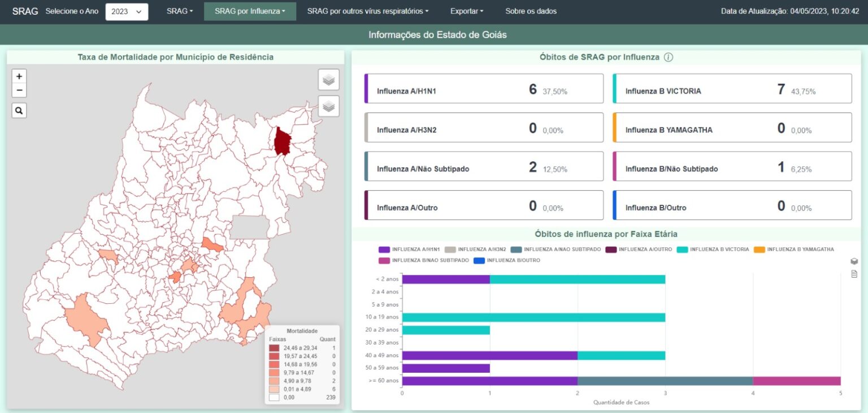Click the purple segment of < 2 anos bar

click(446, 279)
